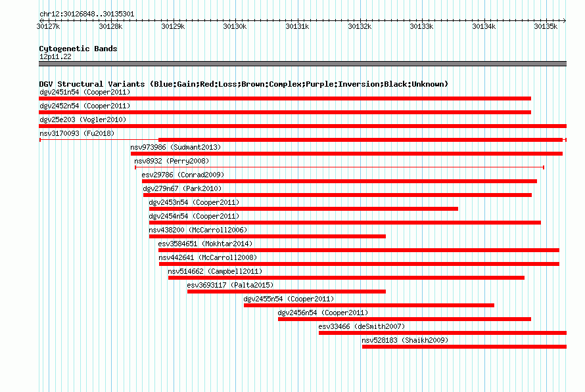The height and width of the screenshot is (392, 585).
Task: Select the dgv2452n54 (Cooper2011) variant label
Action: coord(85,106)
